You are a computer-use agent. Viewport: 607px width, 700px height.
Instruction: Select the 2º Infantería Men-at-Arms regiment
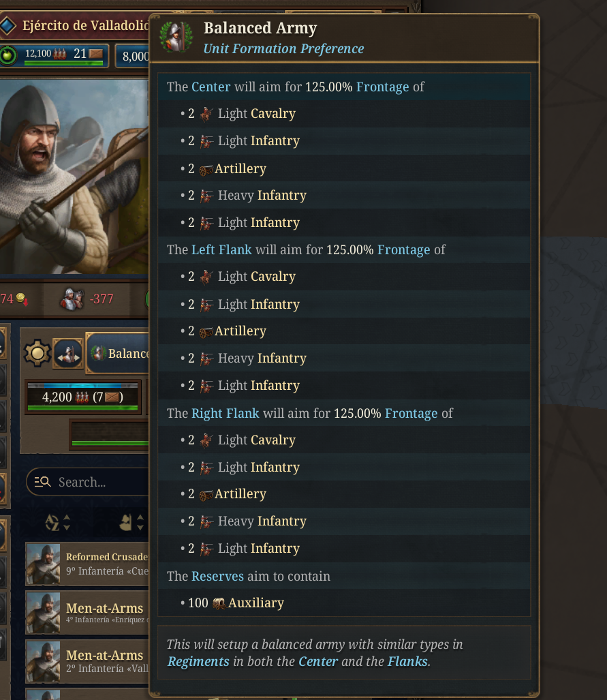click(87, 661)
